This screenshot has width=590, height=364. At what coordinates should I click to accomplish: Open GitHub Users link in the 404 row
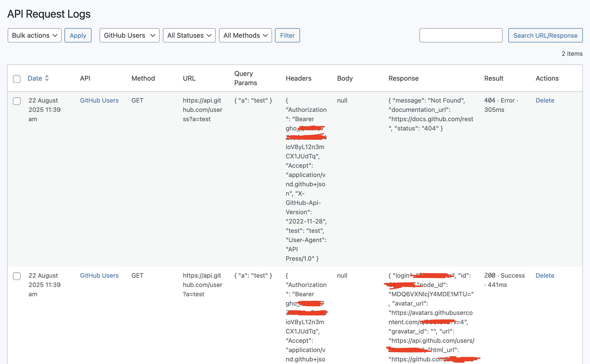point(99,100)
